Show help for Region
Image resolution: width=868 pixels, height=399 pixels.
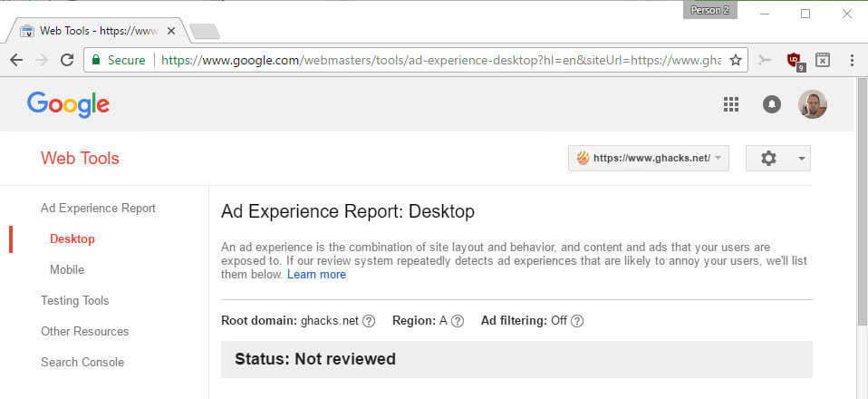coord(458,321)
